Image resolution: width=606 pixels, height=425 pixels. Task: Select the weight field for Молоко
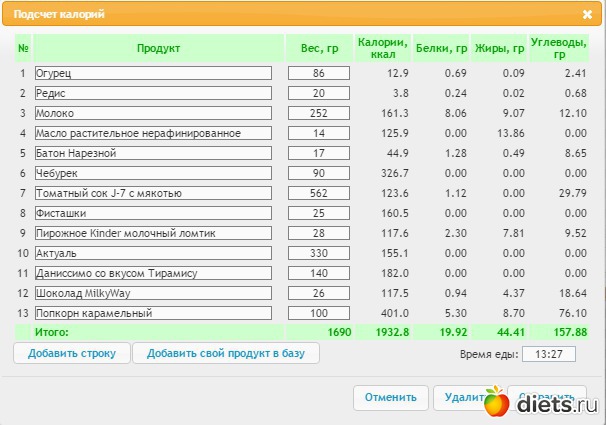tap(319, 113)
